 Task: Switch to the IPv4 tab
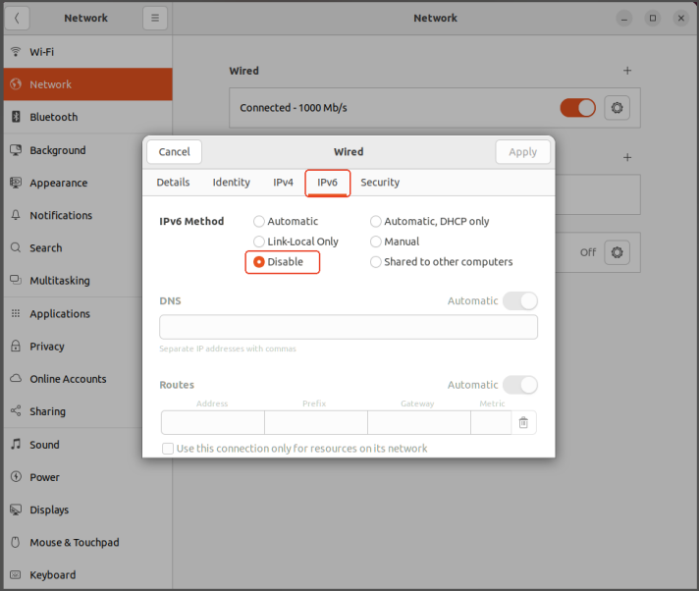(283, 183)
